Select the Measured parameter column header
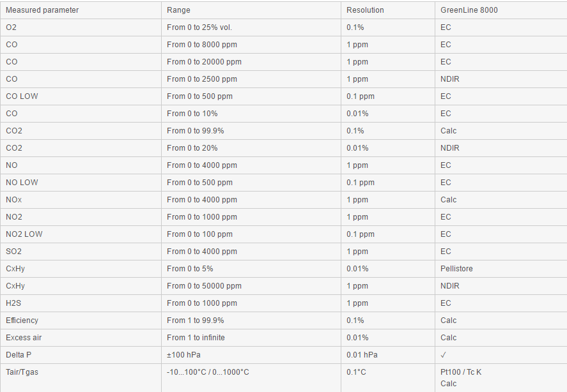The height and width of the screenshot is (392, 567). pyautogui.click(x=42, y=10)
